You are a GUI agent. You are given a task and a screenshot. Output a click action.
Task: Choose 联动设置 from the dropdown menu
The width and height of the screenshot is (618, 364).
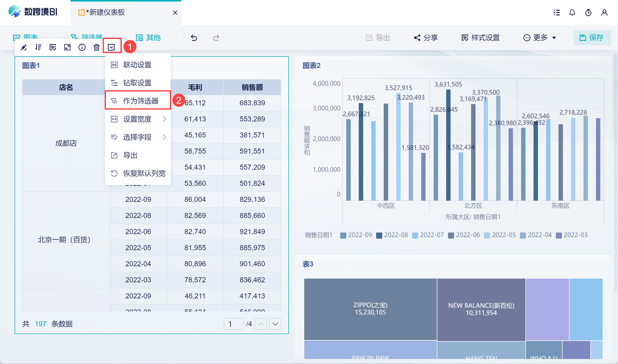[137, 65]
